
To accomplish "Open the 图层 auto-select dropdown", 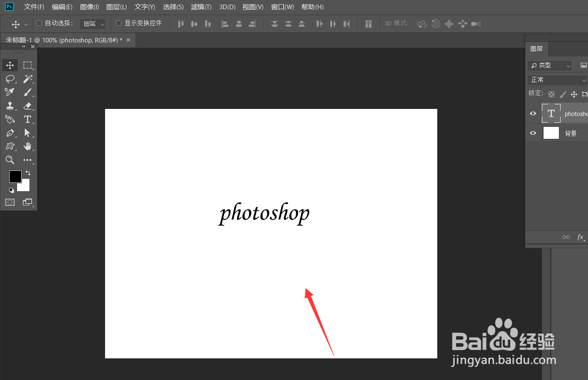I will (93, 24).
